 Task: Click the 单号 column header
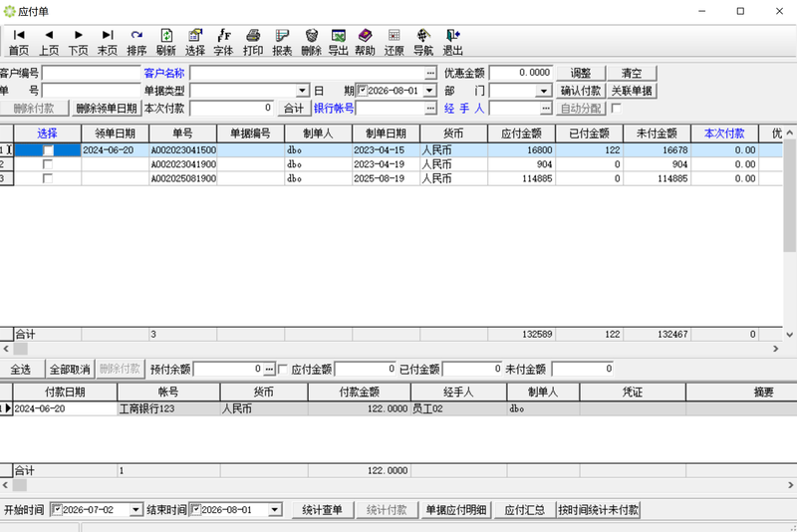(x=182, y=133)
